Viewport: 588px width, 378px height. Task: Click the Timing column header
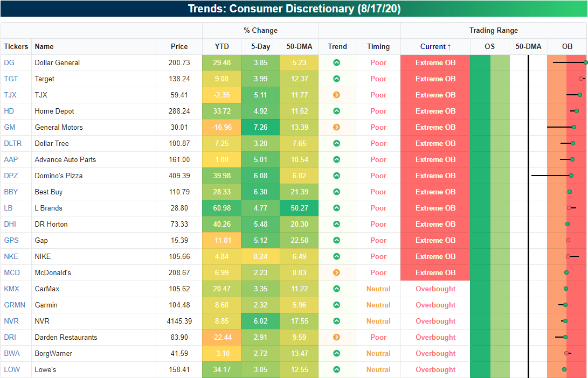click(x=378, y=46)
